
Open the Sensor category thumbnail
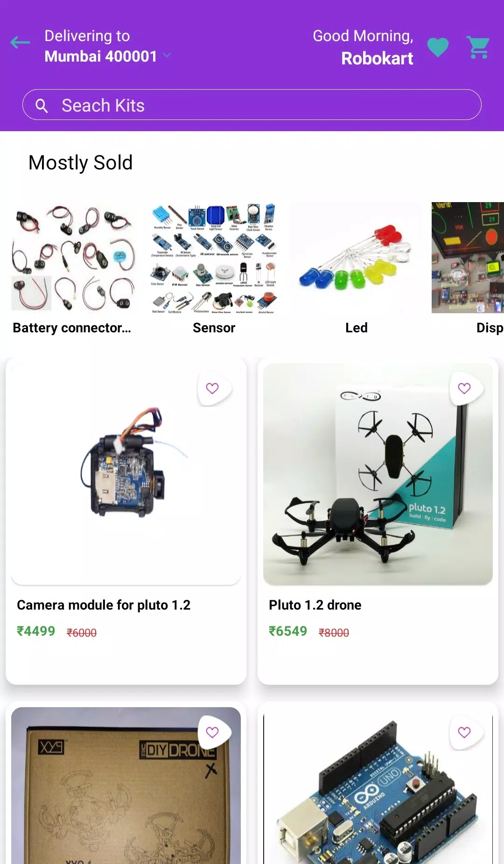pyautogui.click(x=214, y=257)
